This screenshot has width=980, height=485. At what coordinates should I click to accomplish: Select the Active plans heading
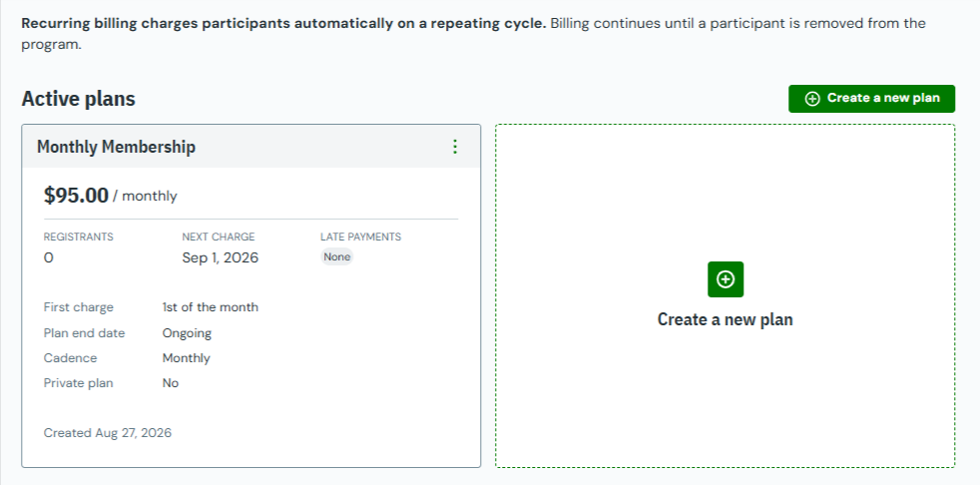pos(78,99)
